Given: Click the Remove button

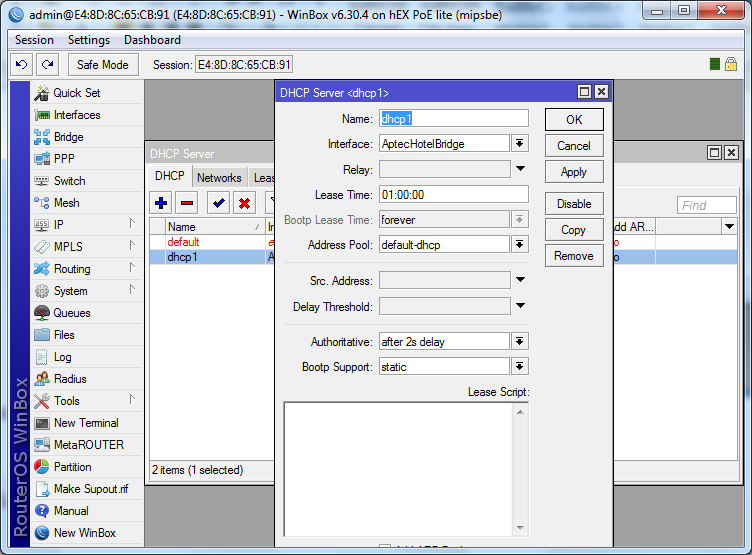Looking at the screenshot, I should (x=574, y=256).
